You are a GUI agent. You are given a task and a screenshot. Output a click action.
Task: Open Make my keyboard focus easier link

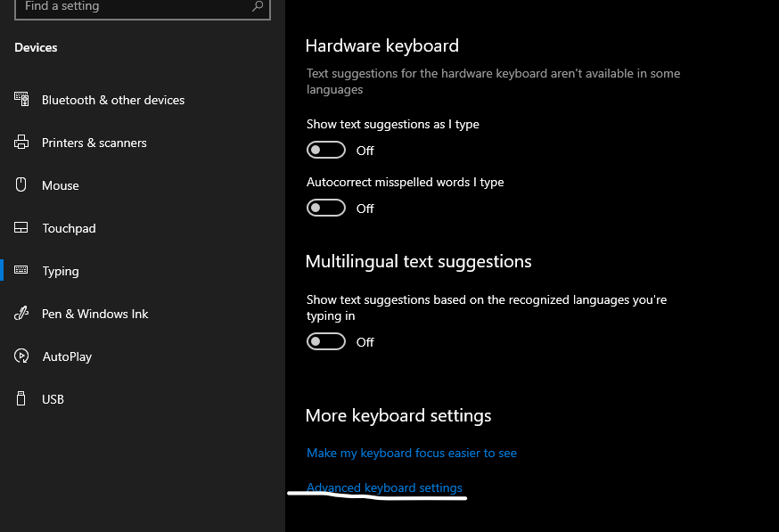(x=412, y=453)
